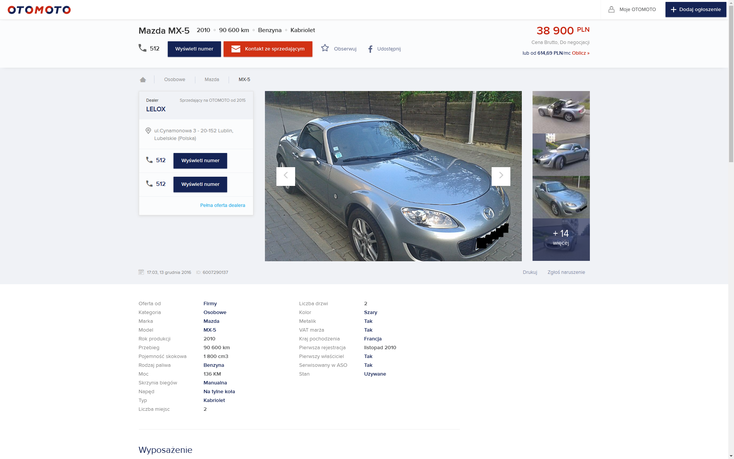The image size is (734, 459).
Task: Click the Dodaj ogłoszenie button
Action: [x=696, y=9]
